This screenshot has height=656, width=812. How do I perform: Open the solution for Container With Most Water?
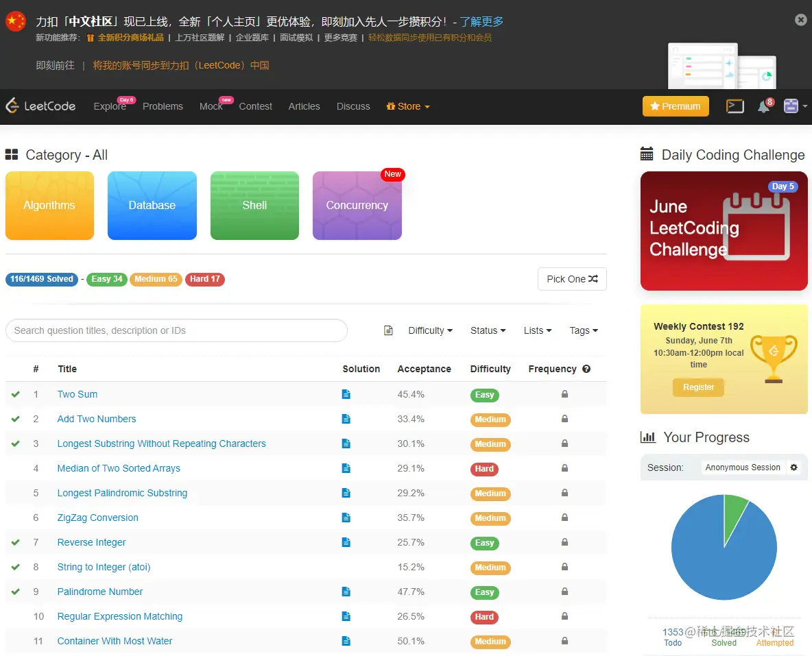tap(346, 641)
